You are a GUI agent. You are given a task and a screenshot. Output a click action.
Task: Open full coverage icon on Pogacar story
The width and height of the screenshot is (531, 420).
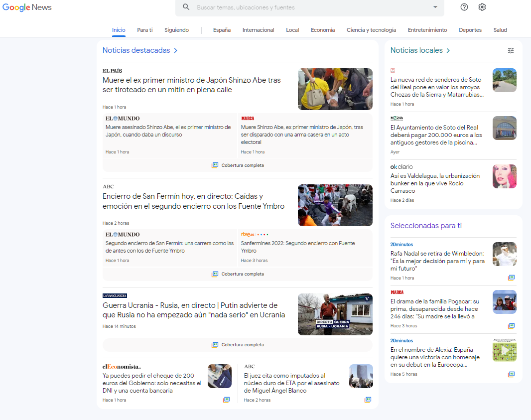click(x=511, y=326)
